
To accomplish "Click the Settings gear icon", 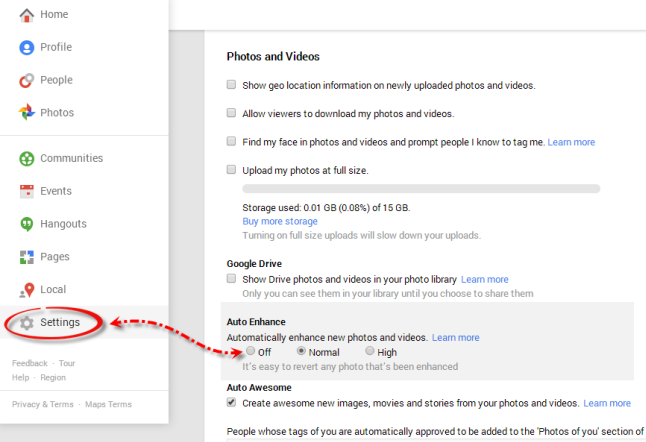I will pos(27,323).
